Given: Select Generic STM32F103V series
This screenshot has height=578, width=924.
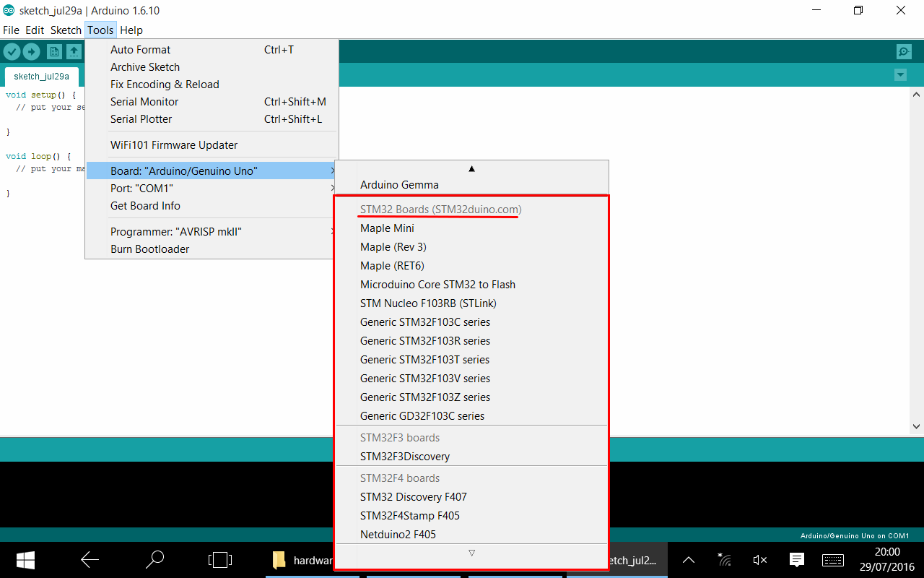Looking at the screenshot, I should coord(472,379).
